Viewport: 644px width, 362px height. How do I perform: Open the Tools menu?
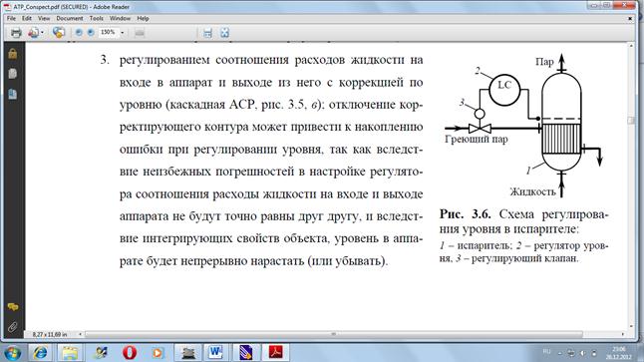(96, 19)
